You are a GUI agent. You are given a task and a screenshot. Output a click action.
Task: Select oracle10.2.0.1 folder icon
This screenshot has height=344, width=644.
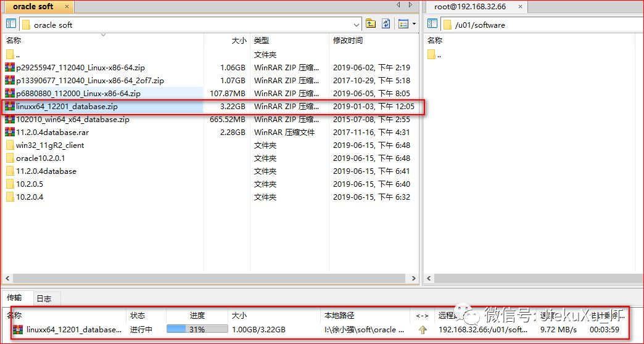click(10, 158)
